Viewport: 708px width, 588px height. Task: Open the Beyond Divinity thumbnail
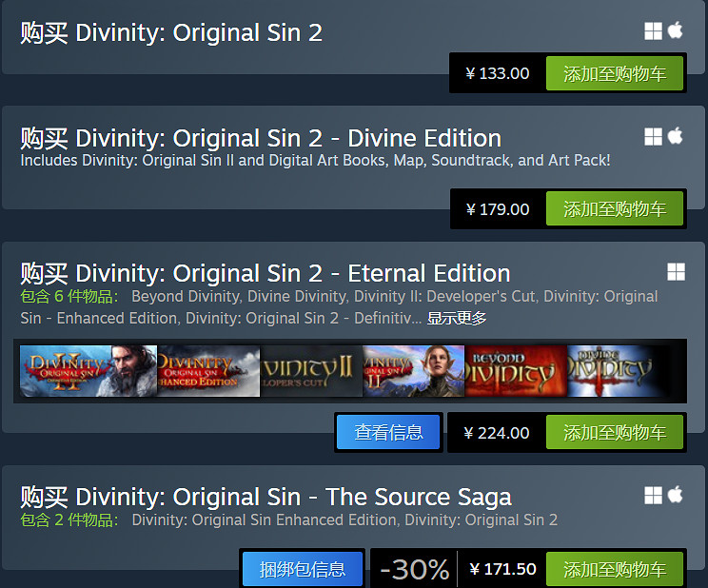coord(516,371)
